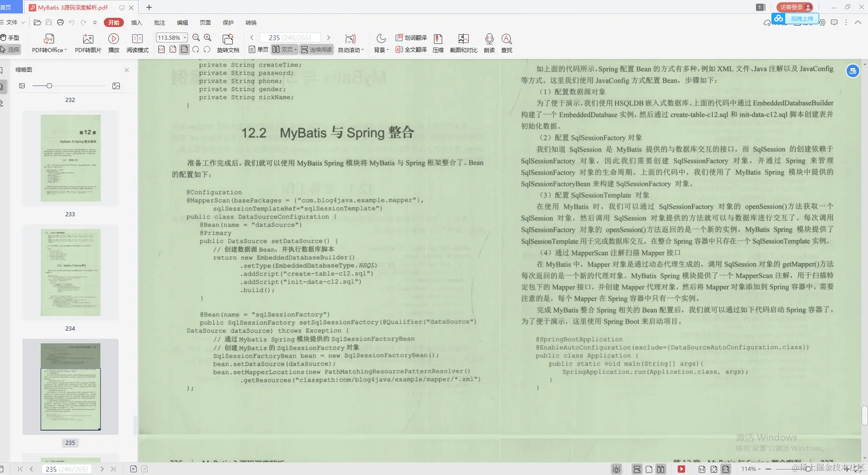Rotate the document with 旋转文档
Viewport: 868px width, 475px height.
pos(228,43)
